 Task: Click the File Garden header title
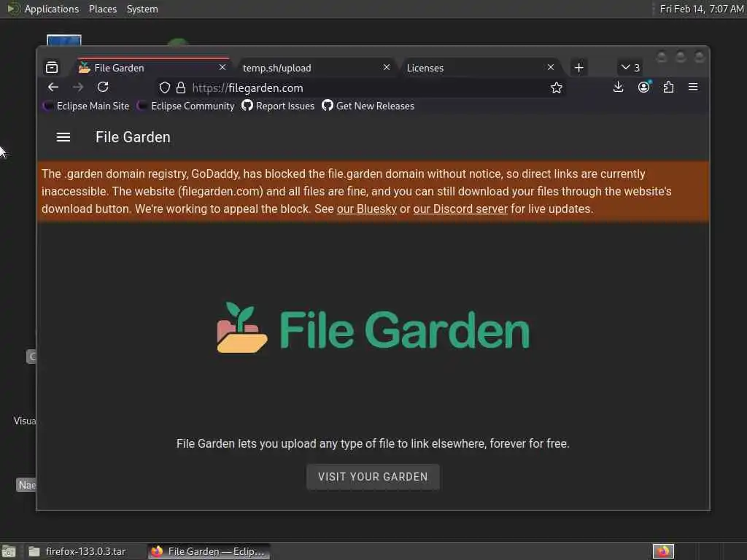tap(133, 137)
